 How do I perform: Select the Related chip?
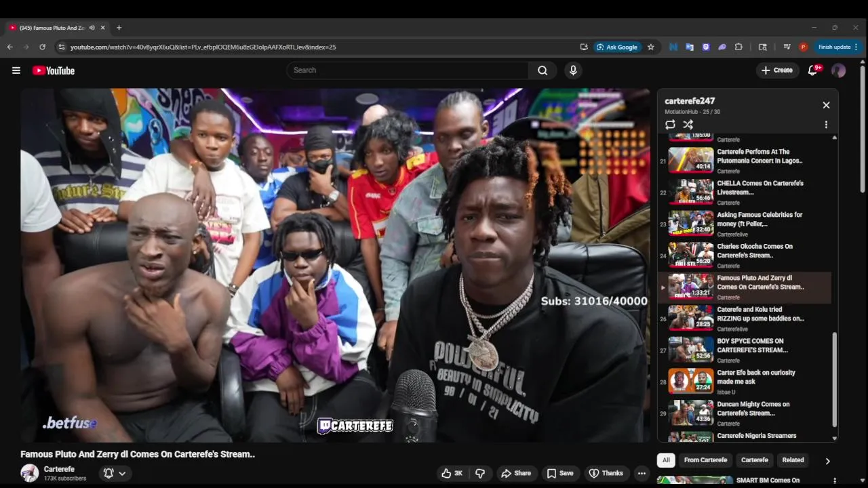pyautogui.click(x=793, y=460)
